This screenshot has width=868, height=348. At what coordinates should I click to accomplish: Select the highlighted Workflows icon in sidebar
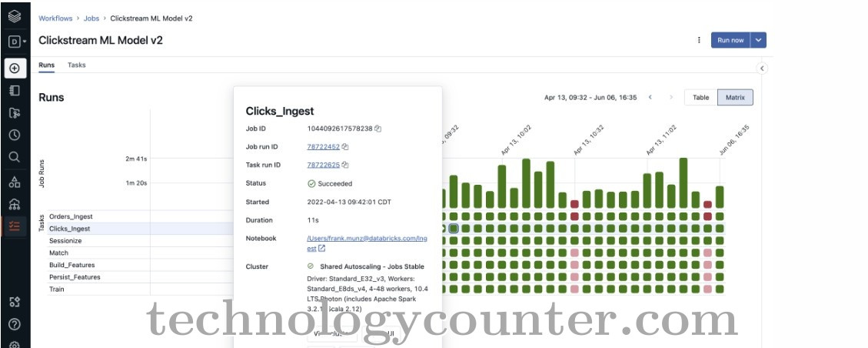(x=15, y=226)
